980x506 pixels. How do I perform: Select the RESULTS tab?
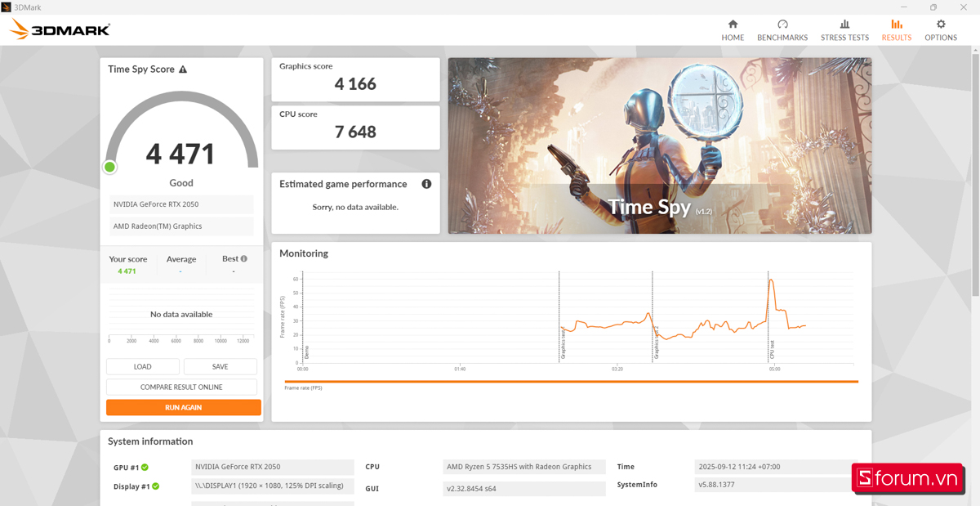896,30
